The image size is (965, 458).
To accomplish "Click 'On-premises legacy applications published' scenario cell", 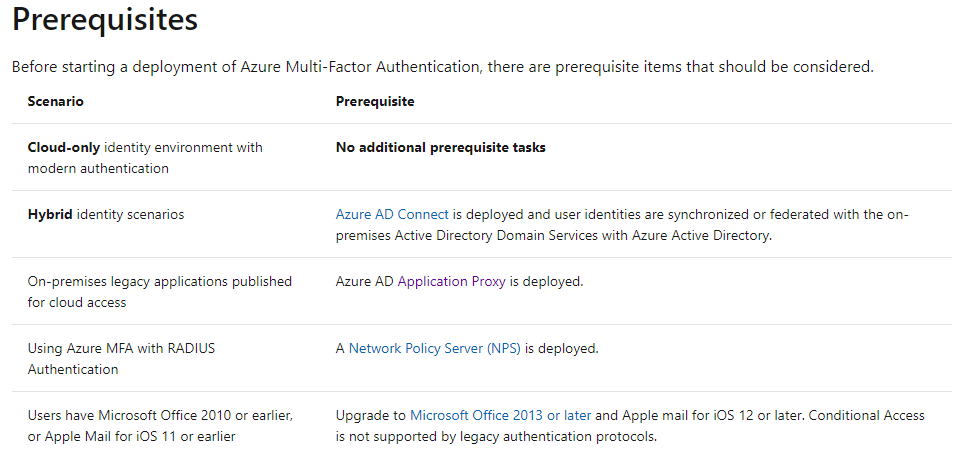I will [160, 292].
